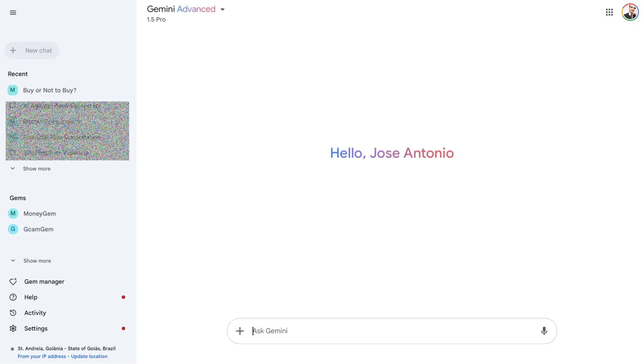Open the account profile avatar
Image resolution: width=642 pixels, height=364 pixels.
(x=629, y=12)
